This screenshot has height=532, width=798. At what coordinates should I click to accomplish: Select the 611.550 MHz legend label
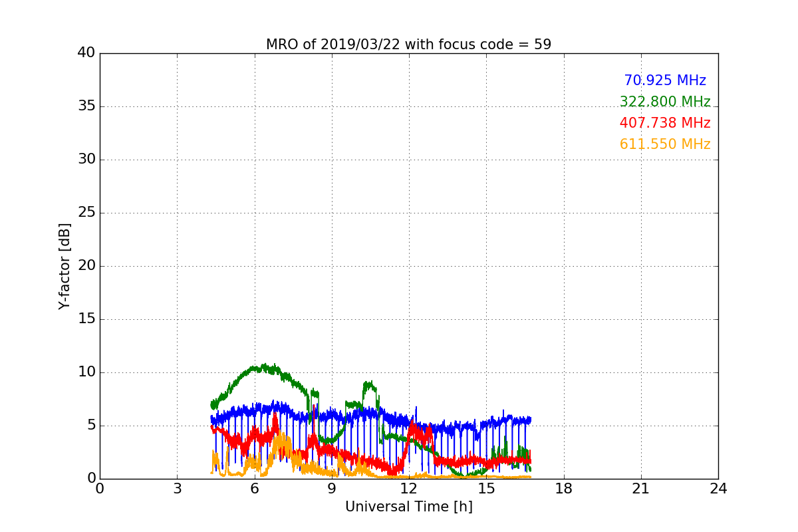click(x=665, y=144)
